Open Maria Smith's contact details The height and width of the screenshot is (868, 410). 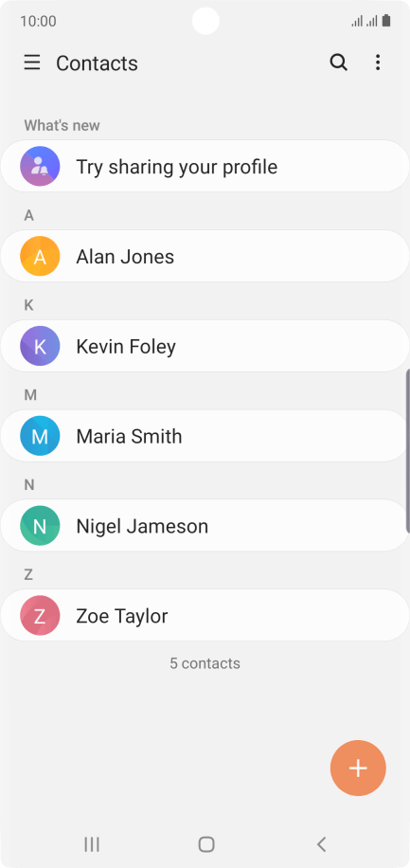(x=205, y=436)
